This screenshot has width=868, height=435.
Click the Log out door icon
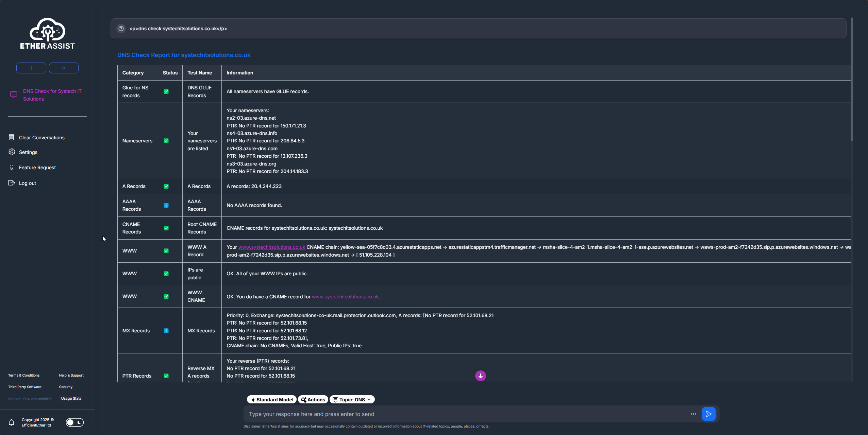point(12,183)
